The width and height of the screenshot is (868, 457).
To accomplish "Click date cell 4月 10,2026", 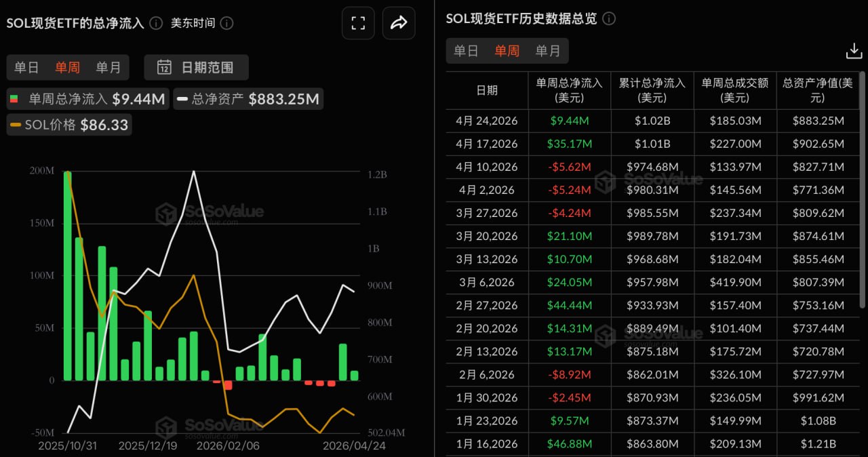I will coord(487,167).
